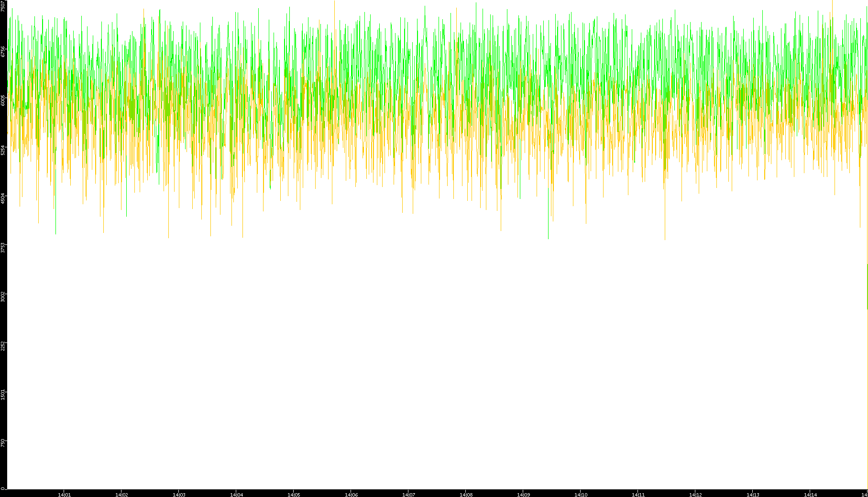Select the 14:12 time axis label

[695, 495]
